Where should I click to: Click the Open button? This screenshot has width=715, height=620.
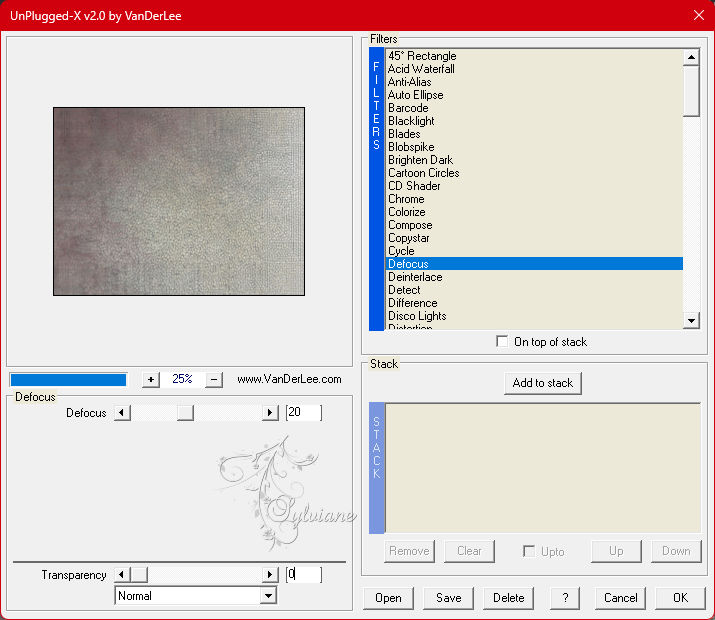point(389,598)
